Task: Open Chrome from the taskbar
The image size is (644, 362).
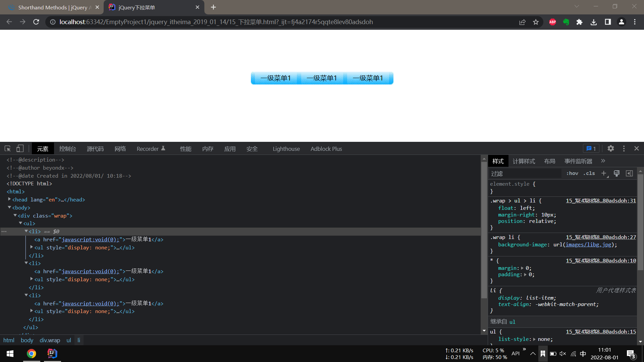Action: [x=32, y=354]
